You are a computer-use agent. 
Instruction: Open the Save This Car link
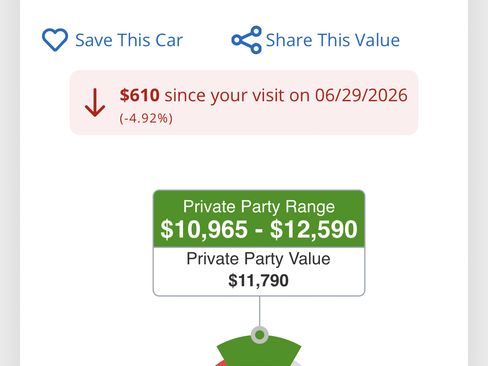[x=129, y=40]
